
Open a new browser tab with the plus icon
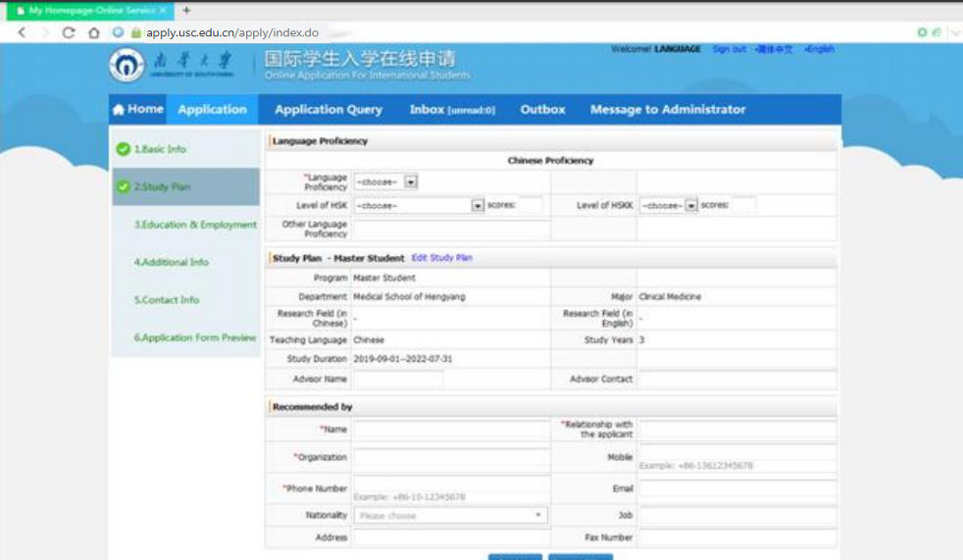tap(186, 10)
